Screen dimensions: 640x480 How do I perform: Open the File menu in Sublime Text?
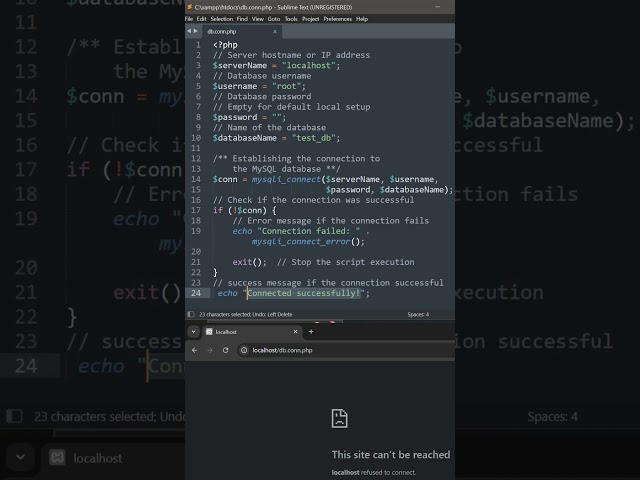[189, 19]
